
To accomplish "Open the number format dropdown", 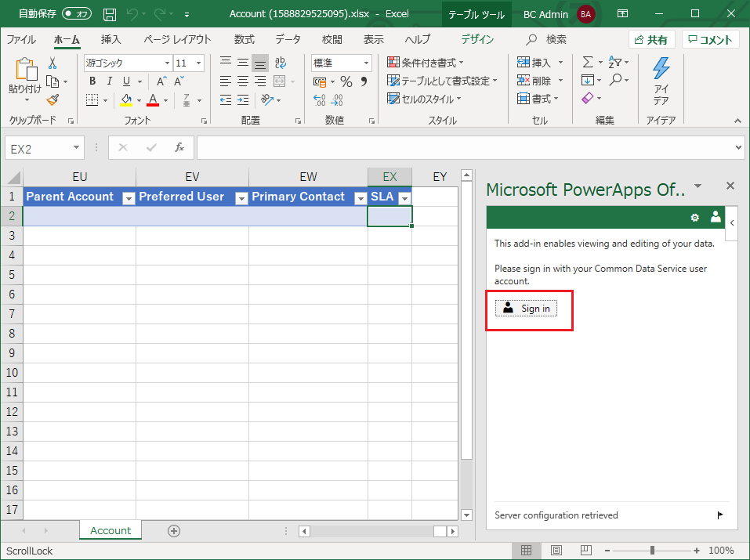I will [366, 63].
